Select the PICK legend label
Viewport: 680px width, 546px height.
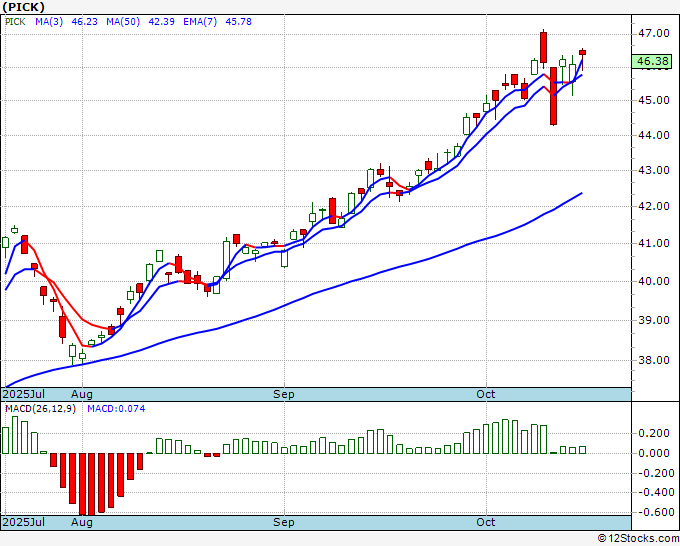(x=15, y=22)
